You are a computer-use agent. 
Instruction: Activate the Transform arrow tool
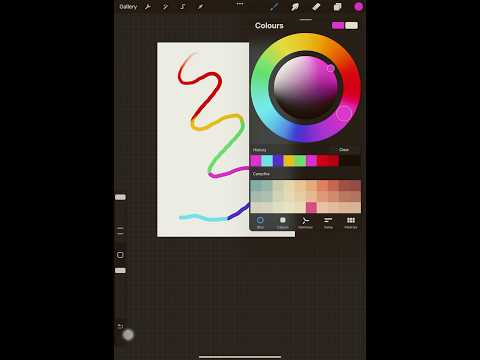tap(200, 7)
